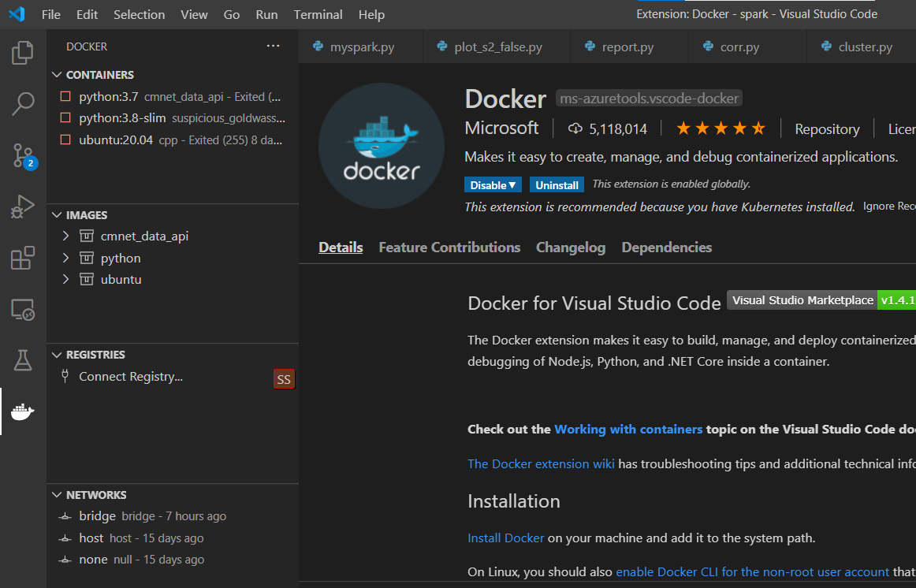This screenshot has height=588, width=916.
Task: Open the Search view in activity bar
Action: point(23,104)
